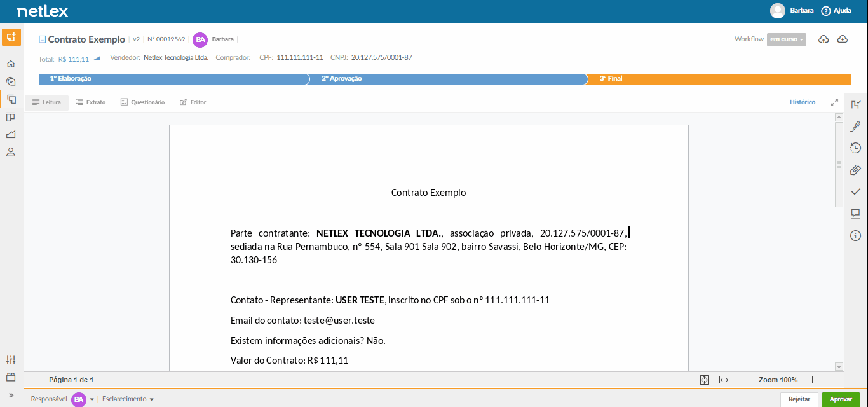Image resolution: width=868 pixels, height=407 pixels.
Task: Select the 1ª Elaboração workflow stage
Action: coord(173,79)
